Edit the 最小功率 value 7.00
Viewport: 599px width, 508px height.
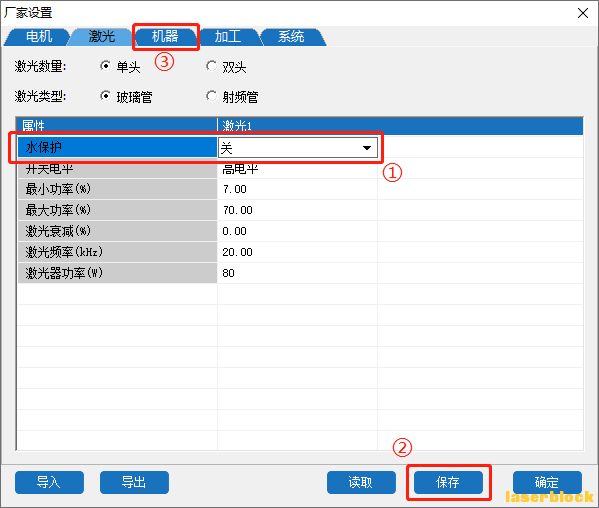click(297, 189)
